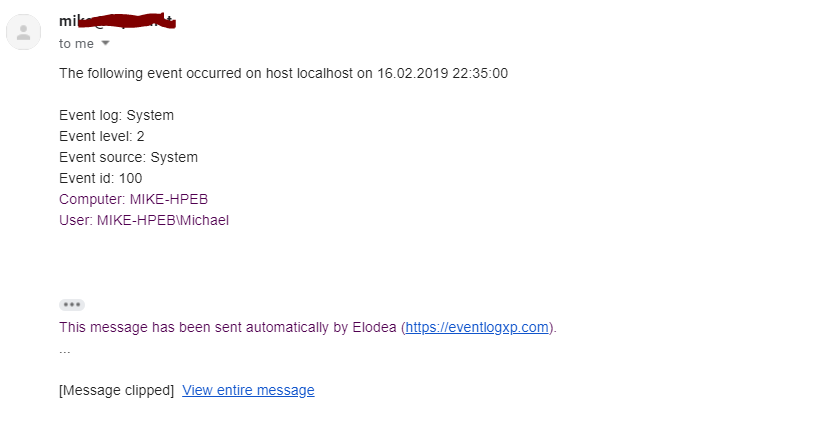The width and height of the screenshot is (814, 438).
Task: Click the timestamp 16.02.2019 22:35:00
Action: pyautogui.click(x=442, y=73)
